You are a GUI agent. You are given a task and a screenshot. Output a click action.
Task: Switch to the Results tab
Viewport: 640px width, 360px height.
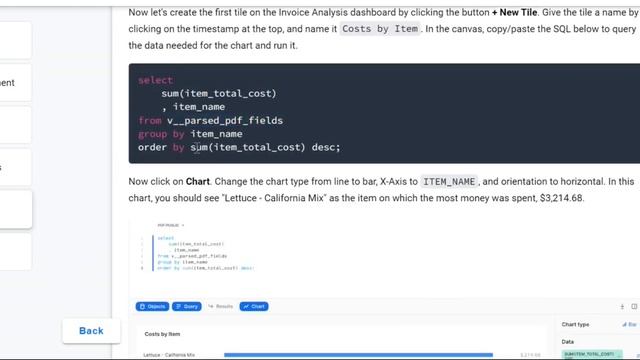coord(220,307)
